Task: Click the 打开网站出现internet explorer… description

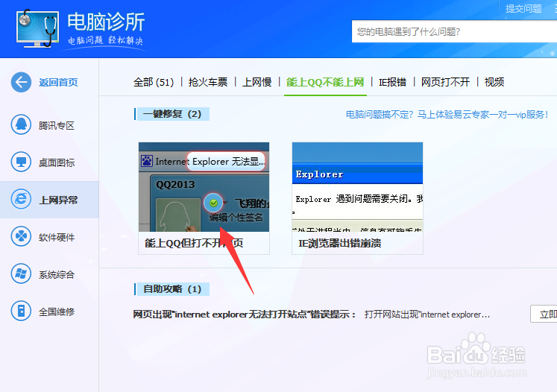Action: pos(427,314)
